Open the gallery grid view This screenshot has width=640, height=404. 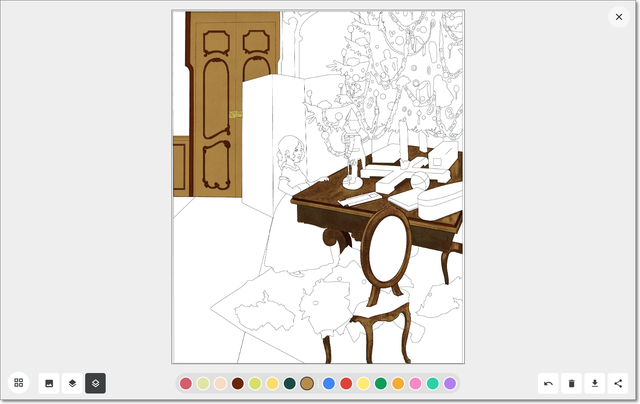click(18, 383)
